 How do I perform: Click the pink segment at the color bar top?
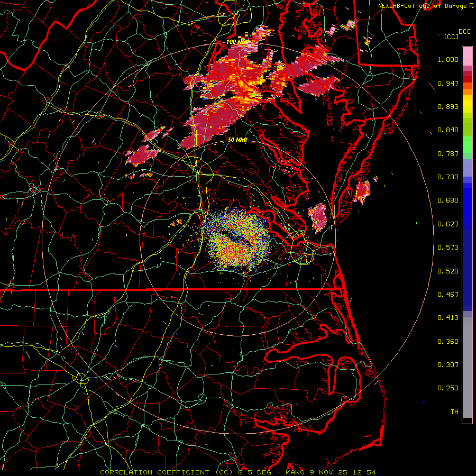point(467,57)
